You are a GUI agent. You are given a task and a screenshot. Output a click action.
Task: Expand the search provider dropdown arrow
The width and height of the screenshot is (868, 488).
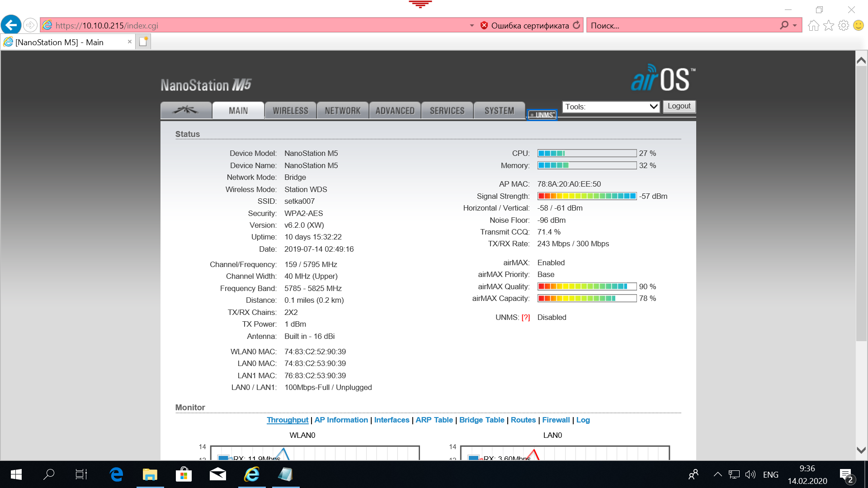pos(795,25)
